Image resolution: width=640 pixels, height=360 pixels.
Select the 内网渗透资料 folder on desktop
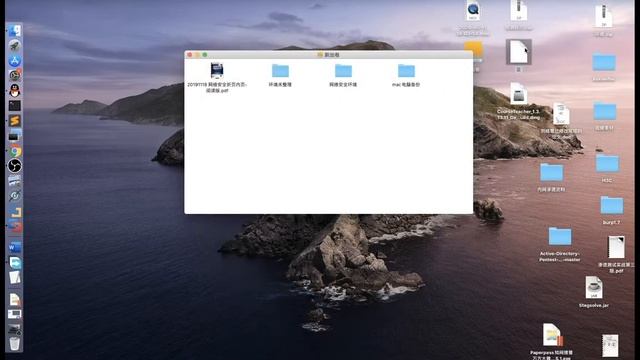[x=551, y=172]
